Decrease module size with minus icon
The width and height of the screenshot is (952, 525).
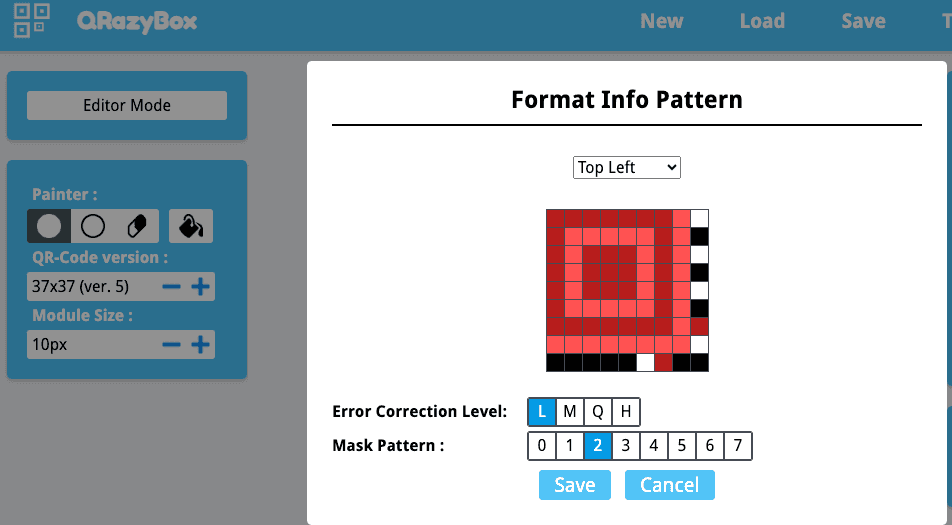pyautogui.click(x=172, y=345)
